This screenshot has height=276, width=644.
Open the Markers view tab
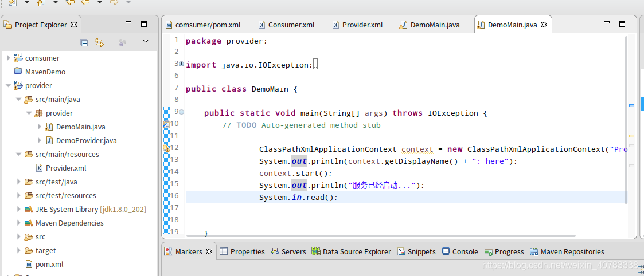pos(189,251)
